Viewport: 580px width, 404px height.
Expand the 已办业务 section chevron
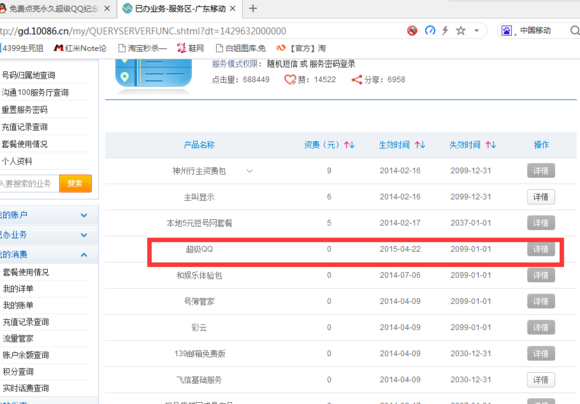click(x=84, y=235)
